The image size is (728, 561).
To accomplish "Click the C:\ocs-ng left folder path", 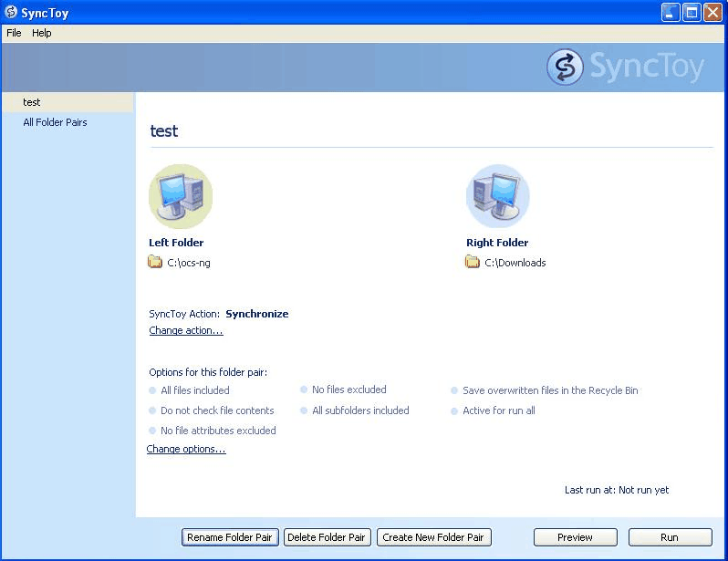I will [x=189, y=263].
